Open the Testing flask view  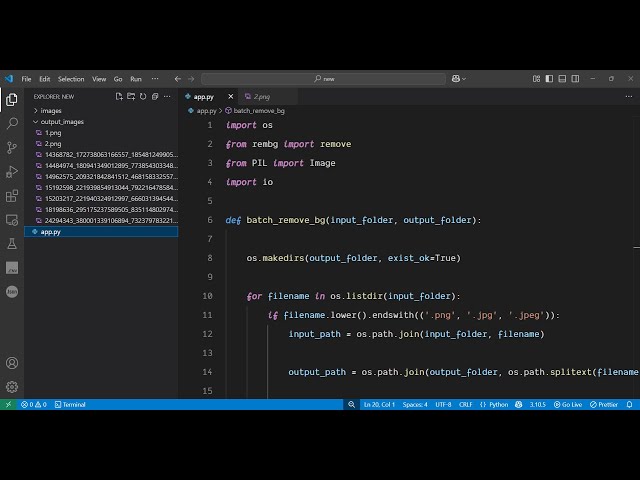12,244
